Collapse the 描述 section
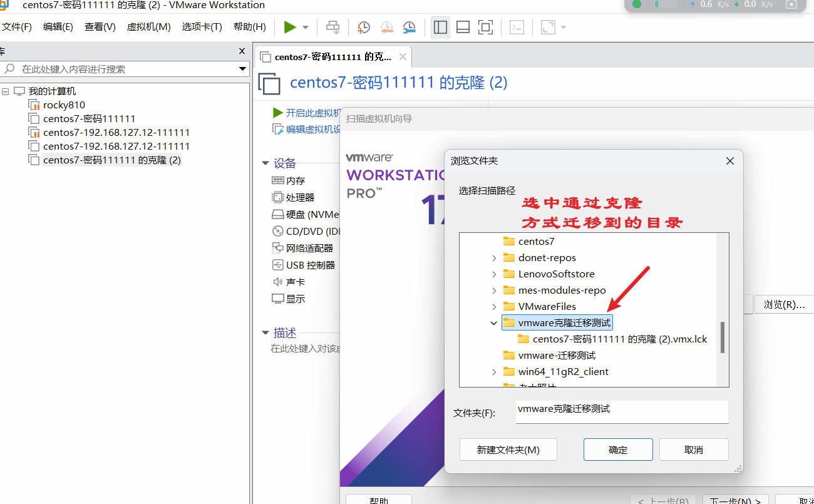Screen dimensions: 814x504 coord(265,333)
